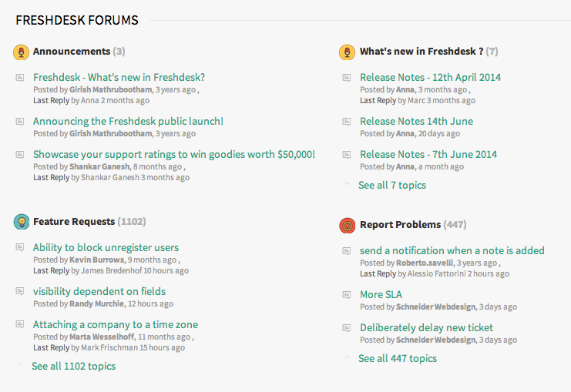This screenshot has width=571, height=392.
Task: Click topic icon beside 'visibility dependent on fields'
Action: click(x=20, y=292)
